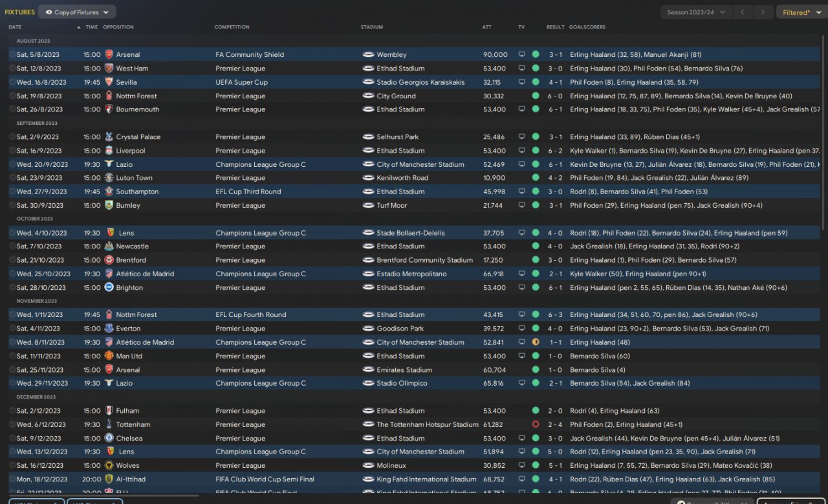Click the stadium icon beside Wembley

tap(368, 55)
